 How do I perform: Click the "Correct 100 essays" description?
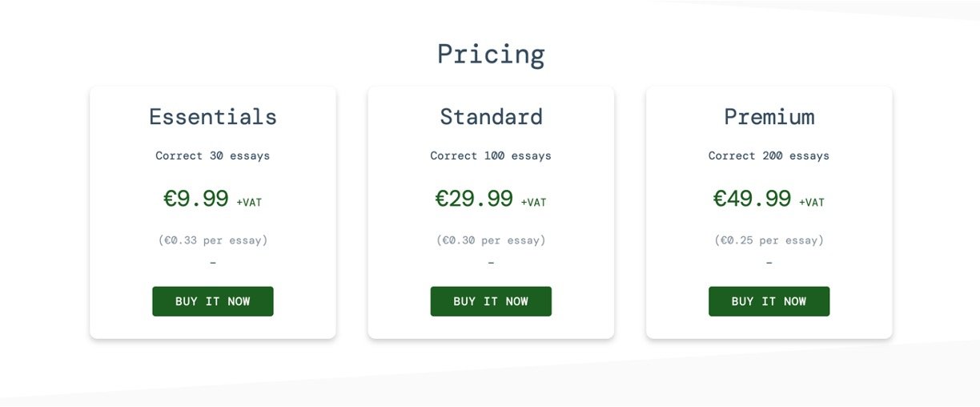coord(491,156)
